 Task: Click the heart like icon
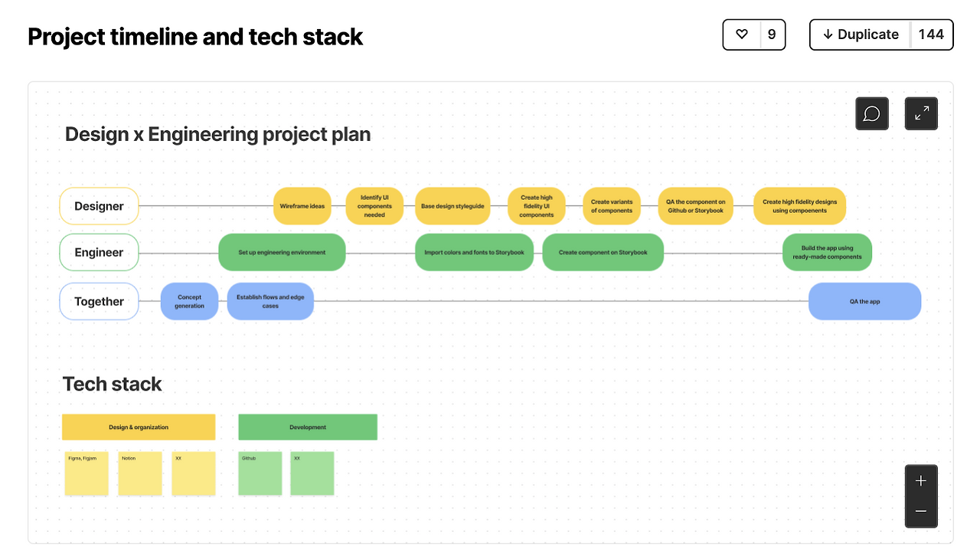[x=741, y=34]
